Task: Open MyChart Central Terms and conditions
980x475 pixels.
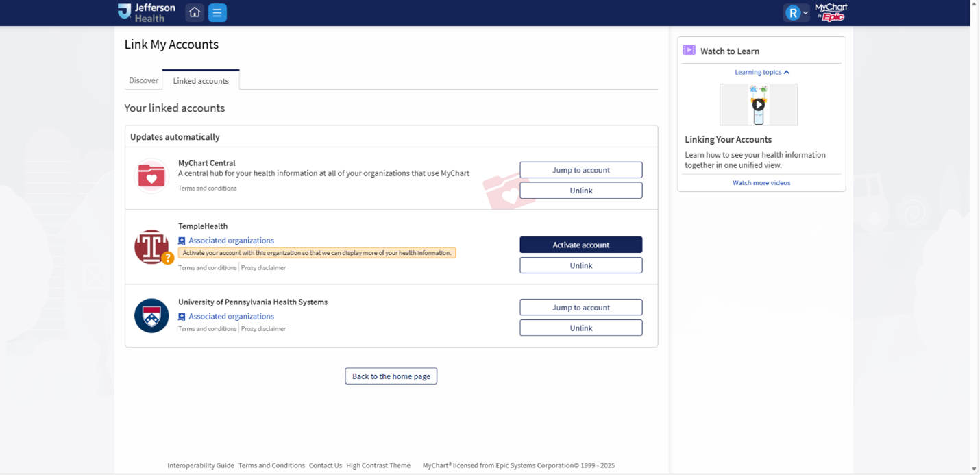Action: [x=208, y=188]
